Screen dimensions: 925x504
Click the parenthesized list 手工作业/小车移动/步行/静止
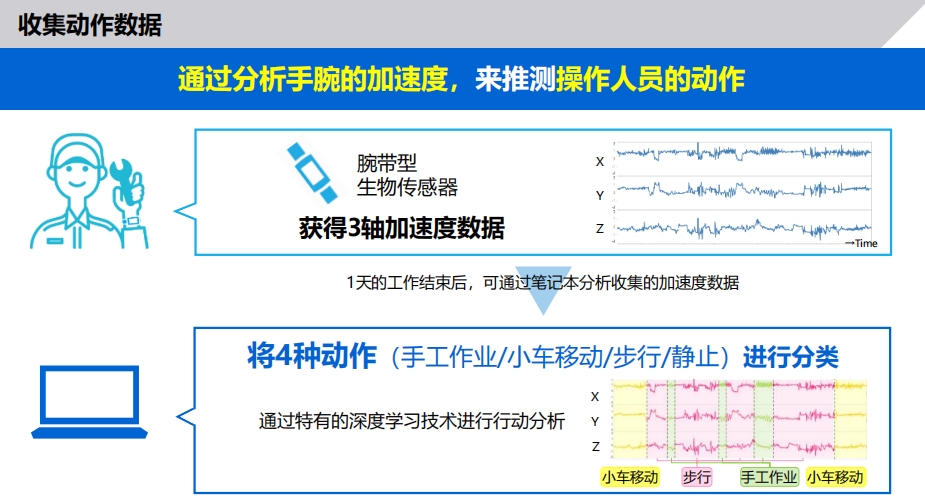(559, 357)
